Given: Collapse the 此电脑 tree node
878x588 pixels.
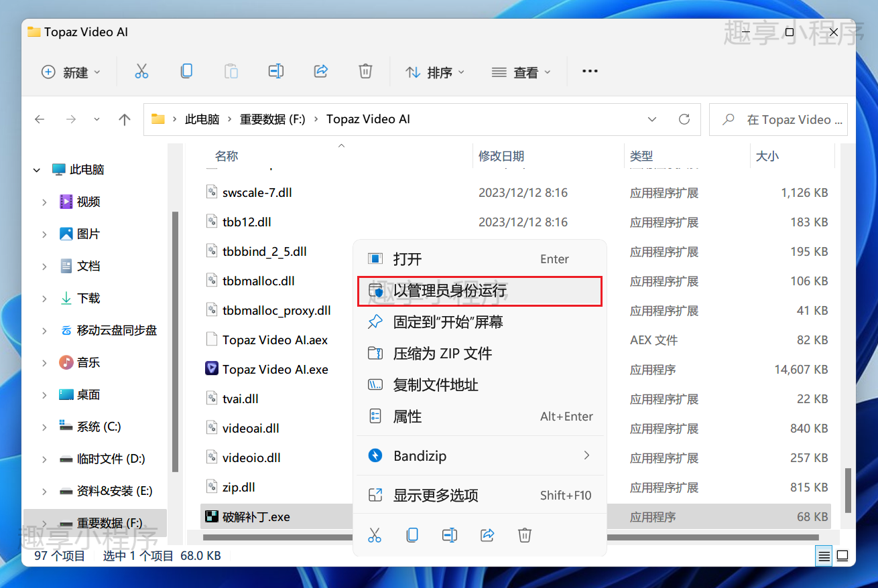Looking at the screenshot, I should point(37,170).
